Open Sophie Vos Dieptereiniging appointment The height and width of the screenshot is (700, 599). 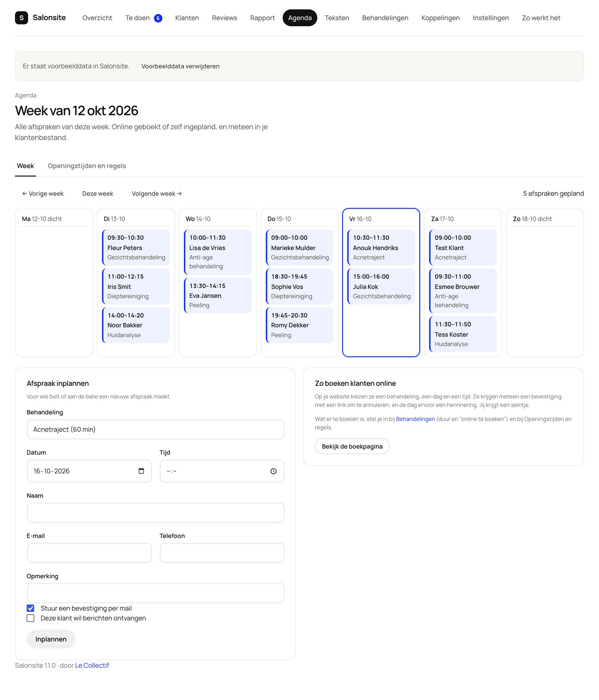point(299,287)
